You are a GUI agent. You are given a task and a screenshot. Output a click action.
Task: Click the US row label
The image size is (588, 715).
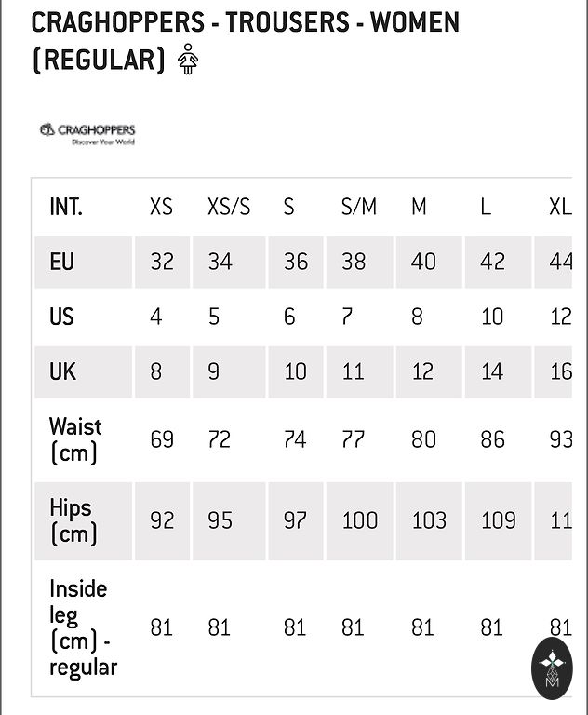(61, 317)
